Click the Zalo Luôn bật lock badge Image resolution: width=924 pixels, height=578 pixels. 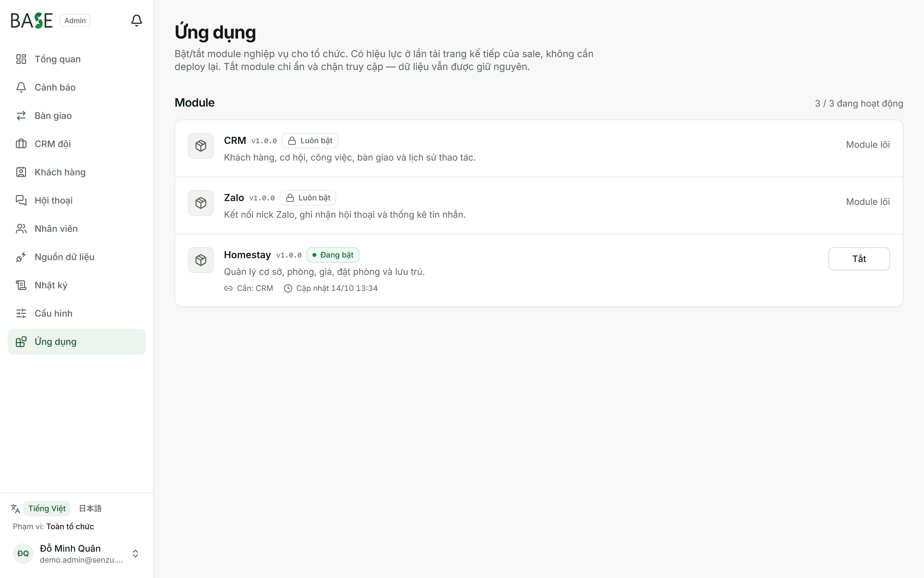pyautogui.click(x=308, y=197)
